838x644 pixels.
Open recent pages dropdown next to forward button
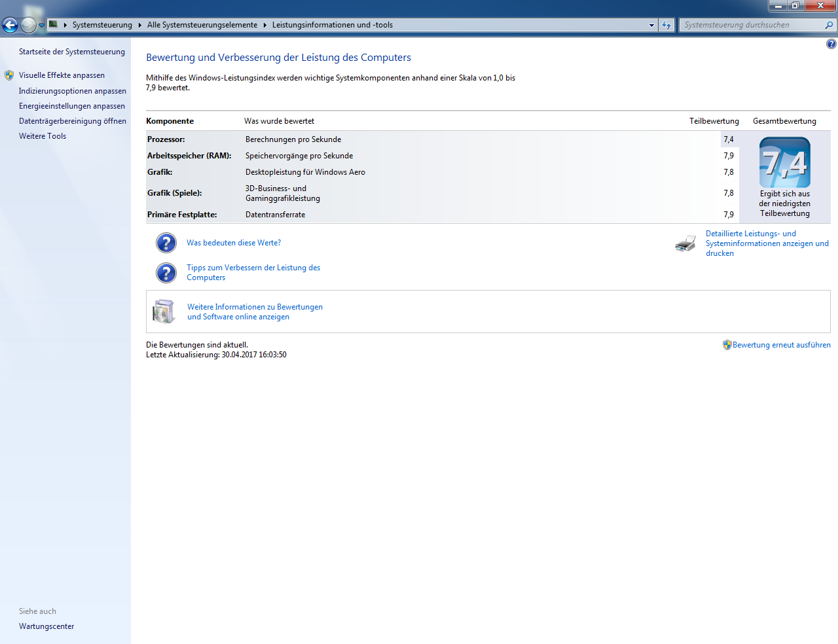point(42,25)
